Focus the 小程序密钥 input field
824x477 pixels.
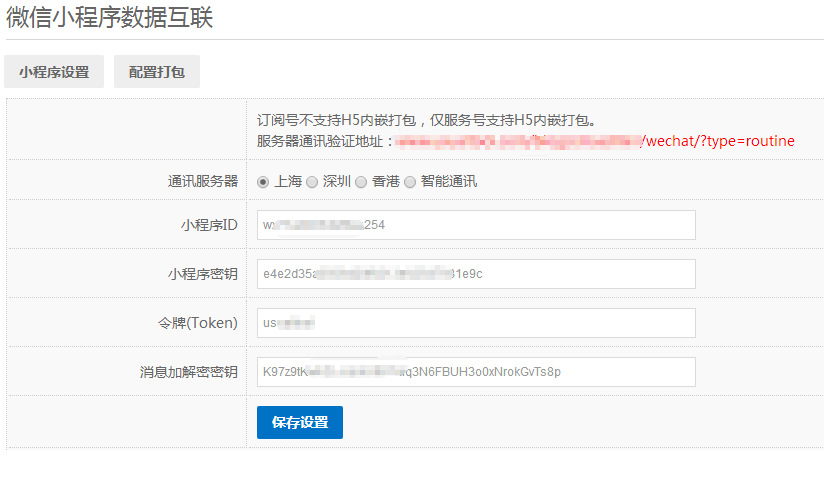476,274
